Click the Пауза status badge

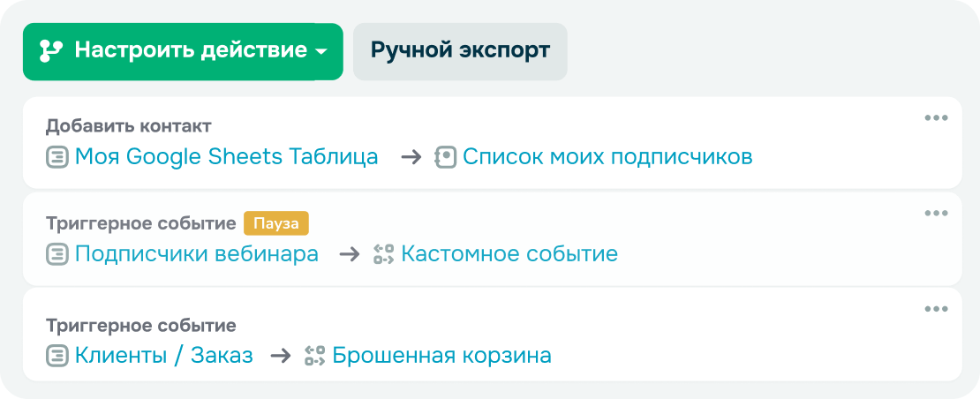[276, 223]
